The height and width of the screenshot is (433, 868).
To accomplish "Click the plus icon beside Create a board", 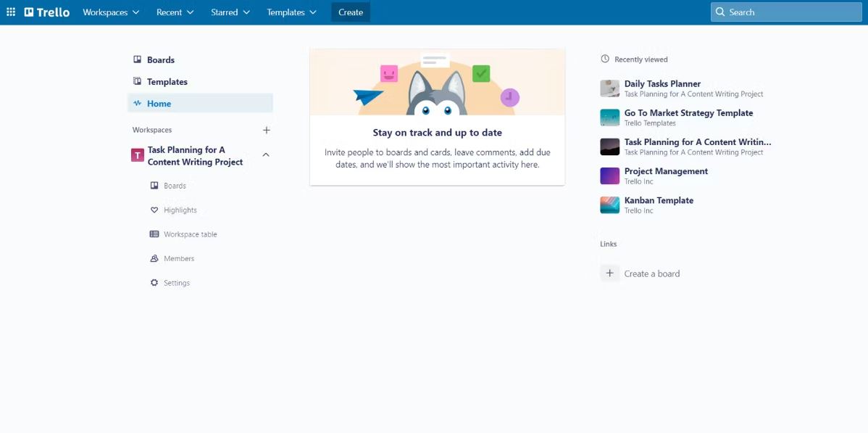I will pos(609,273).
